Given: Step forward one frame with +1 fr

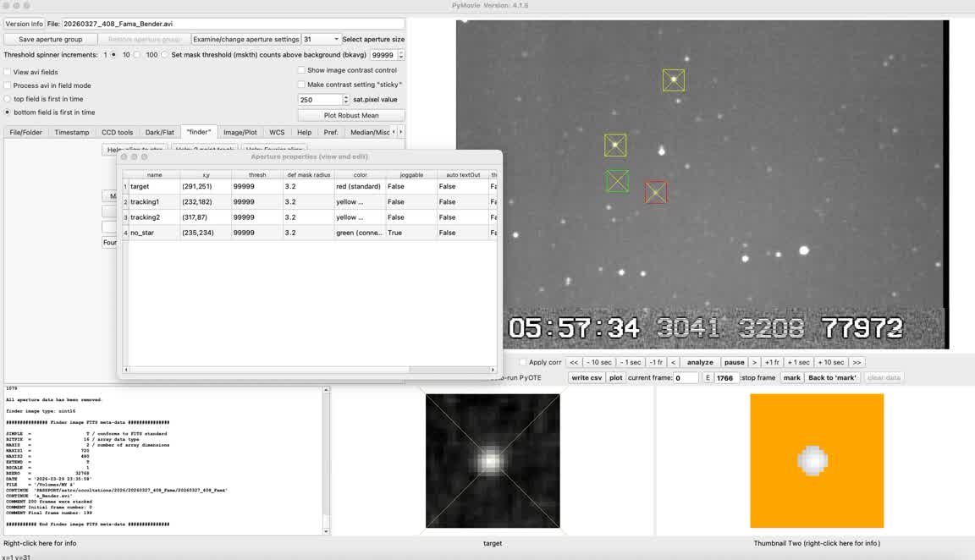Looking at the screenshot, I should pyautogui.click(x=772, y=362).
